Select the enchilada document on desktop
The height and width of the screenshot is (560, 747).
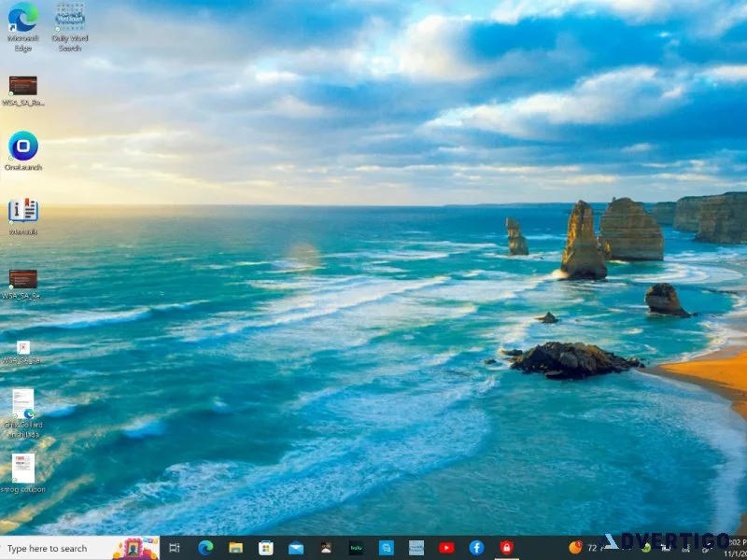(x=22, y=413)
